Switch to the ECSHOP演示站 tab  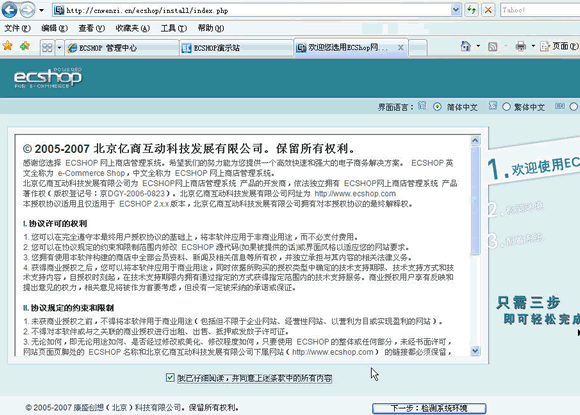(236, 48)
